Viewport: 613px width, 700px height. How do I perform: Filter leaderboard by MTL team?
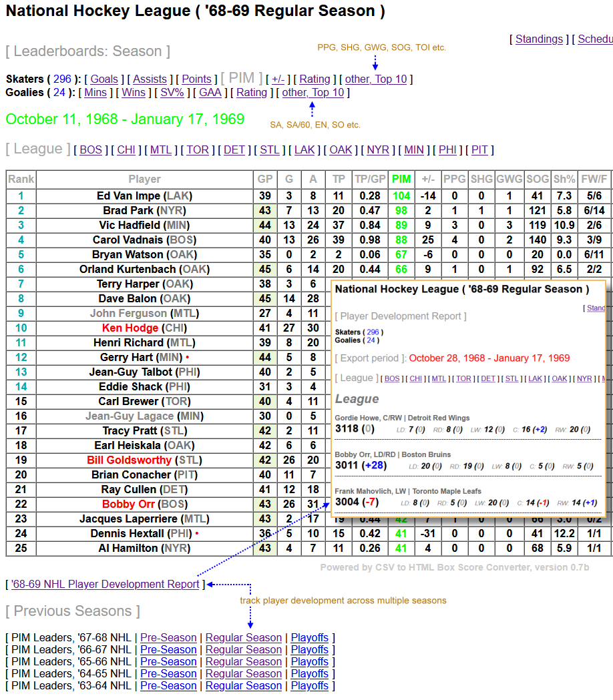click(161, 150)
